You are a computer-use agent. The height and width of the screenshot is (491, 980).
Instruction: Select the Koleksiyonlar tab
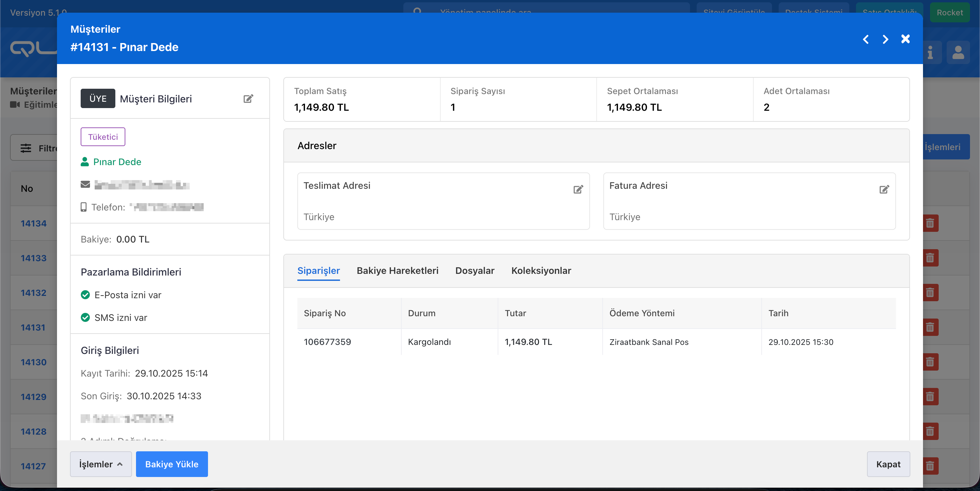541,271
